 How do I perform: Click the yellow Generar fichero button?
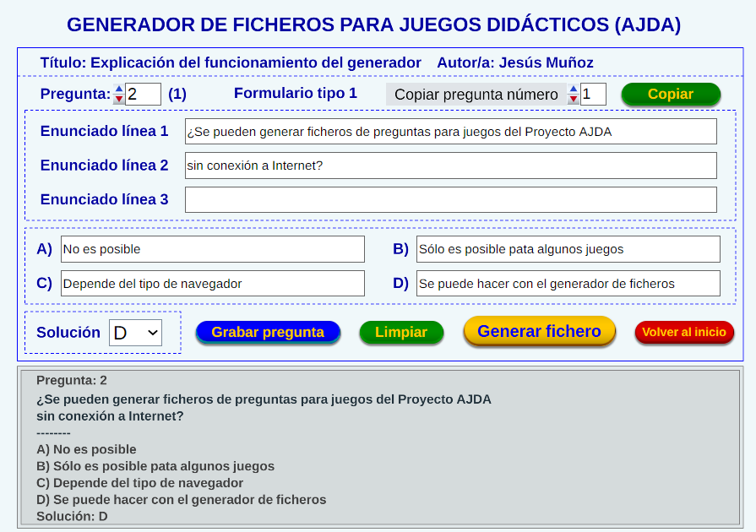(539, 331)
